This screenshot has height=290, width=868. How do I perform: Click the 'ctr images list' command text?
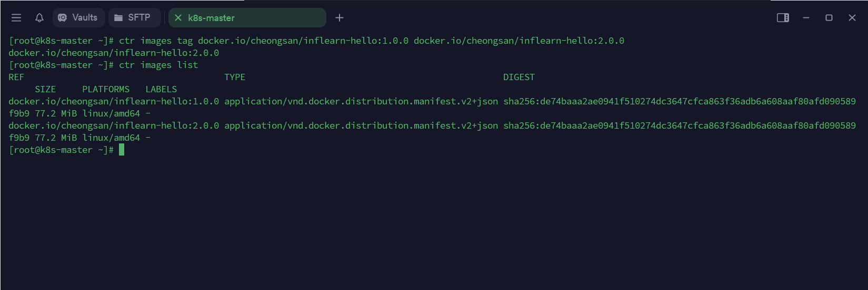tap(158, 65)
